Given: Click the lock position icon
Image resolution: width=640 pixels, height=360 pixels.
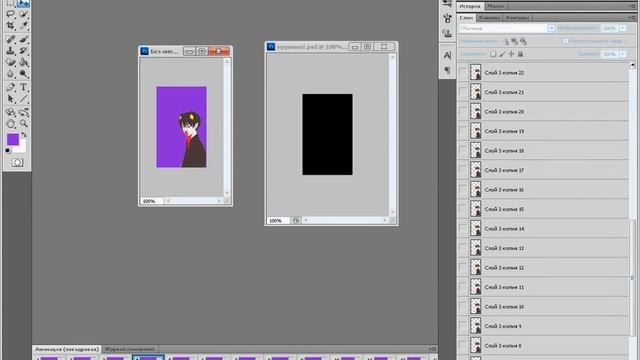Looking at the screenshot, I should (x=511, y=54).
